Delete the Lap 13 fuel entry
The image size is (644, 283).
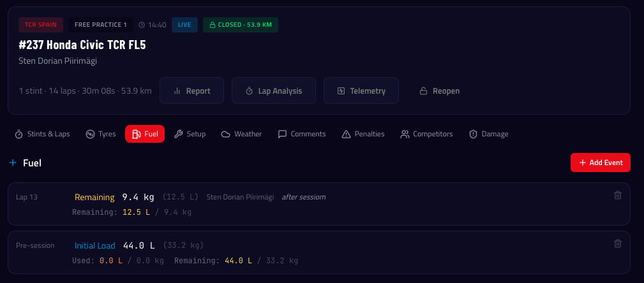[x=617, y=195]
